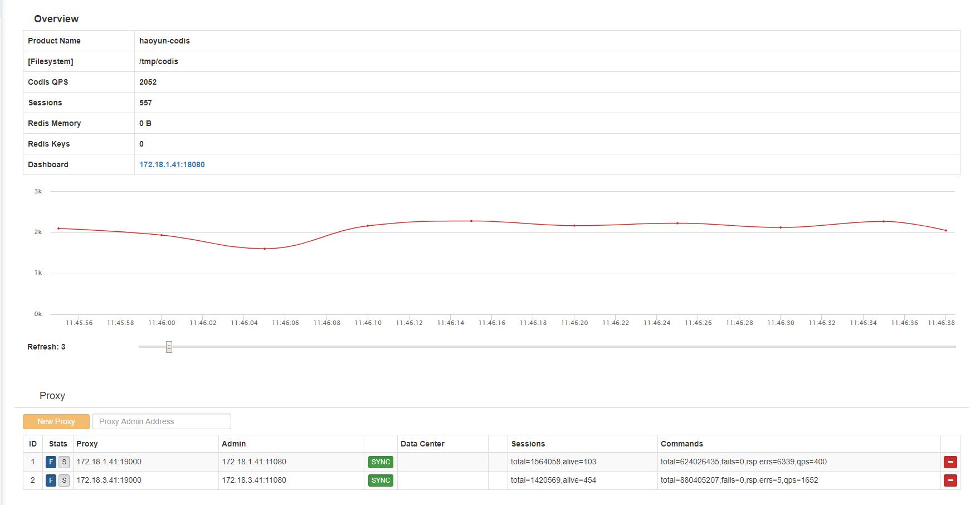Screen dimensions: 980x505
Task: Remove proxy 1 with red minus button
Action: click(x=950, y=462)
